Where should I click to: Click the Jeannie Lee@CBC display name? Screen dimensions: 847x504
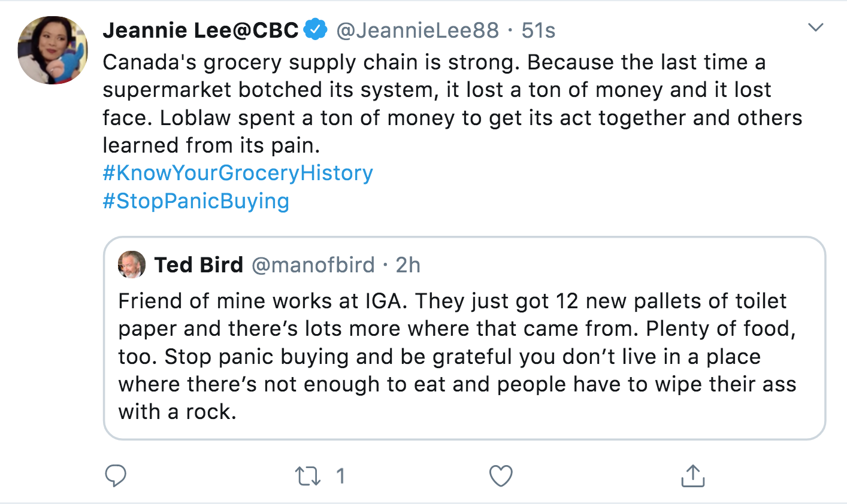(201, 30)
